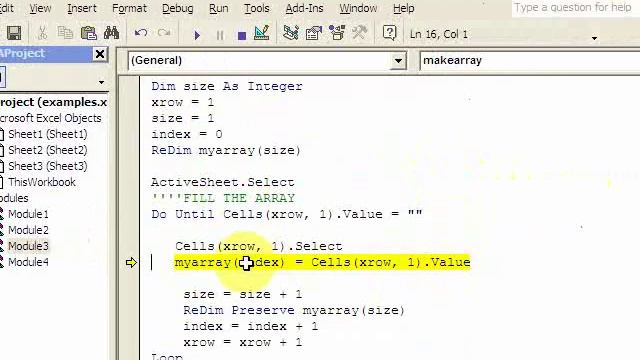
Task: Select the Microsoft Excel Objects folder
Action: 50,118
